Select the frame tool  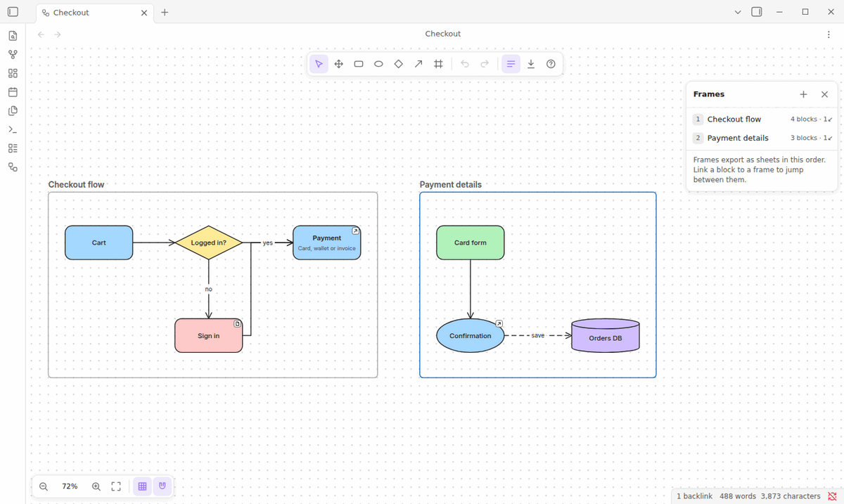[x=438, y=64]
